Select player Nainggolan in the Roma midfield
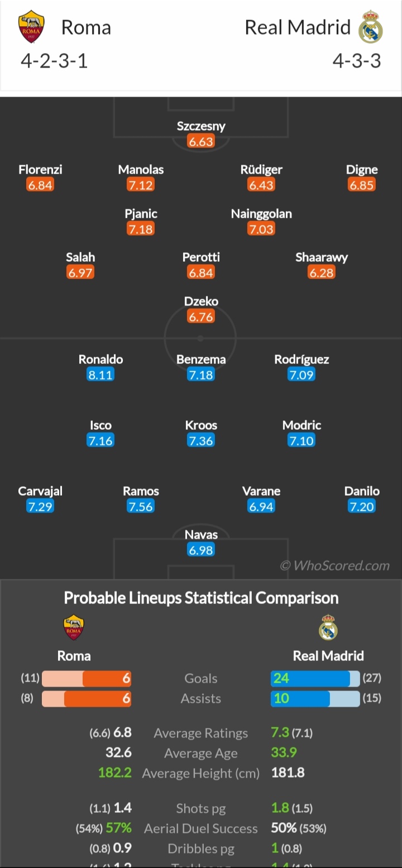 click(x=261, y=214)
